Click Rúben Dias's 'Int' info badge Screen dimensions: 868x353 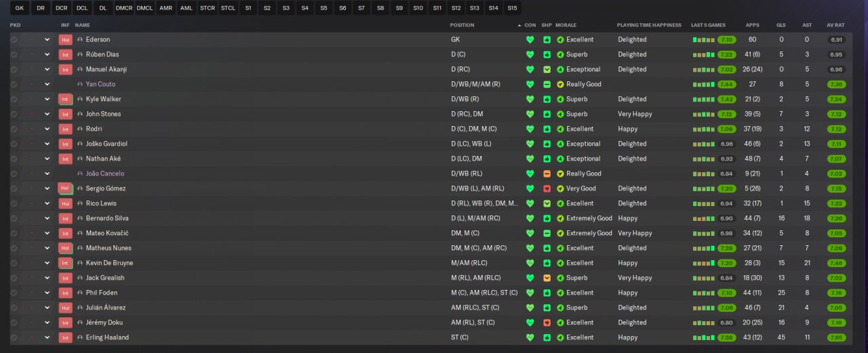point(65,54)
